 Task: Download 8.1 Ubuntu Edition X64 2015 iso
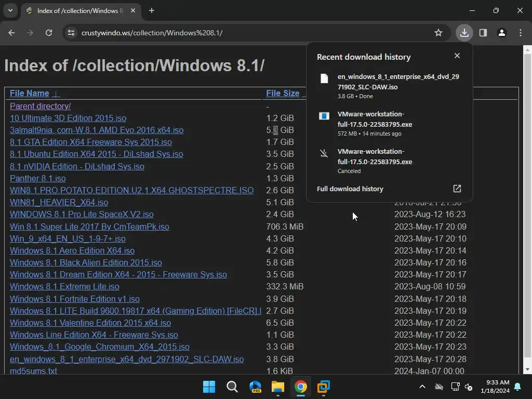[96, 154]
